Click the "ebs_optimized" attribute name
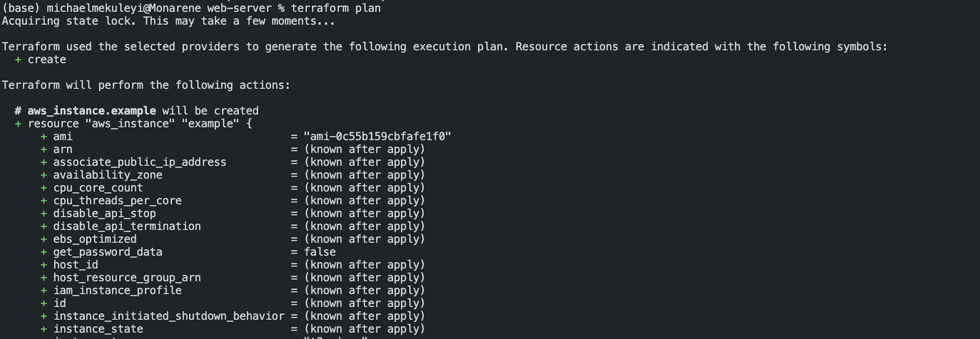The image size is (980, 339). [x=95, y=239]
